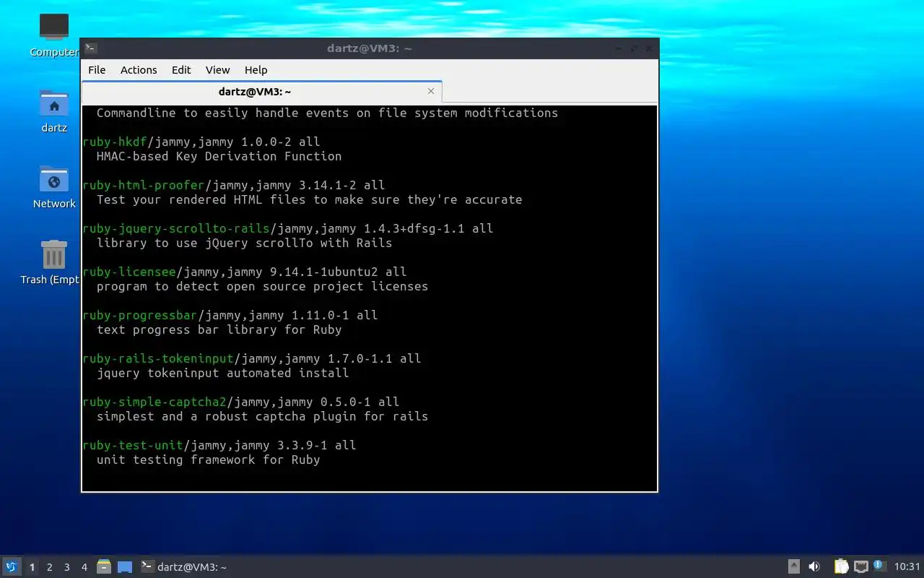Click the ruby-rails-tokeninput package name
Viewport: 924px width, 578px height.
(x=158, y=358)
